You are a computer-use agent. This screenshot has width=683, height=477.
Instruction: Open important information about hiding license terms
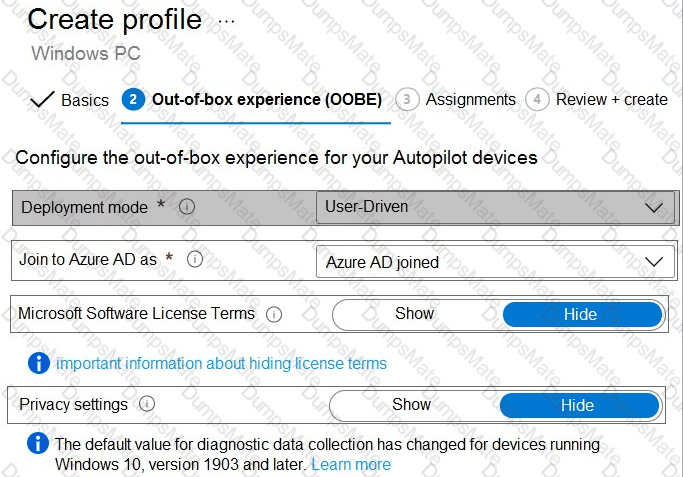click(x=221, y=363)
